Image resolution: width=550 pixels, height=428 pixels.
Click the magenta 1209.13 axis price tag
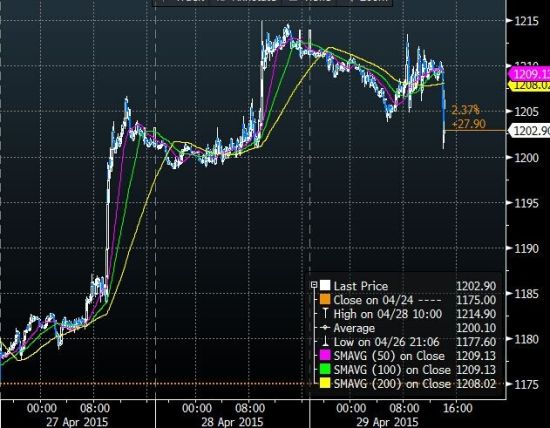[529, 74]
